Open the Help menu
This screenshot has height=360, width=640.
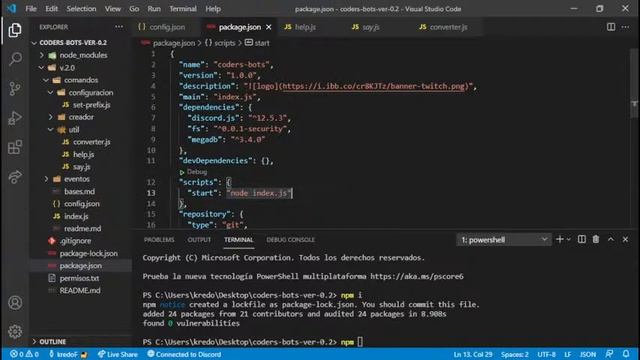pyautogui.click(x=213, y=9)
